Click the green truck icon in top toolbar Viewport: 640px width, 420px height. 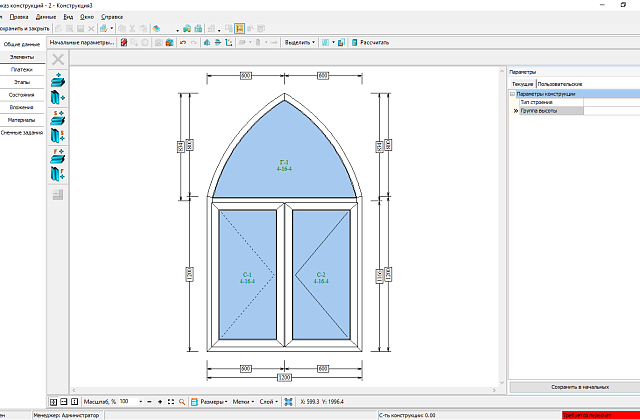(x=187, y=29)
